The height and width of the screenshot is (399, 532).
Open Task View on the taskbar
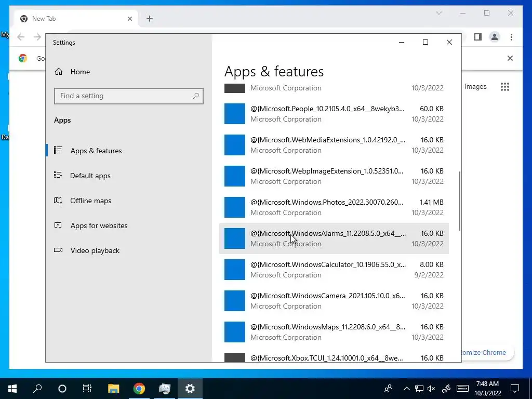point(87,389)
